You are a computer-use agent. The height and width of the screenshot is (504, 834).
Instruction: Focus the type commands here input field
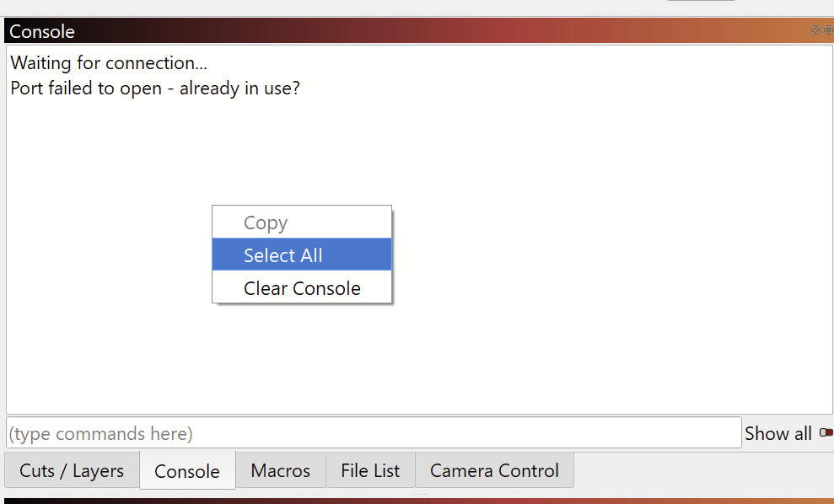(x=374, y=432)
